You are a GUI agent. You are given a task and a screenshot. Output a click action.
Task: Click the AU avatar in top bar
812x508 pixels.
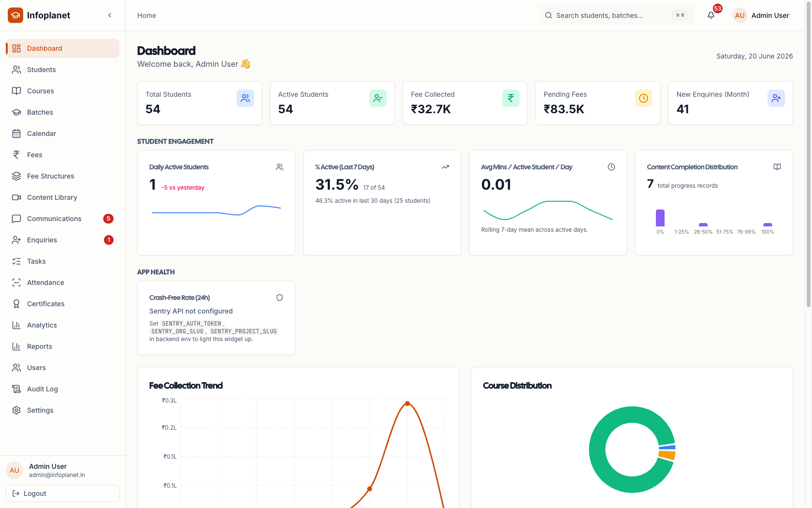[x=740, y=15]
